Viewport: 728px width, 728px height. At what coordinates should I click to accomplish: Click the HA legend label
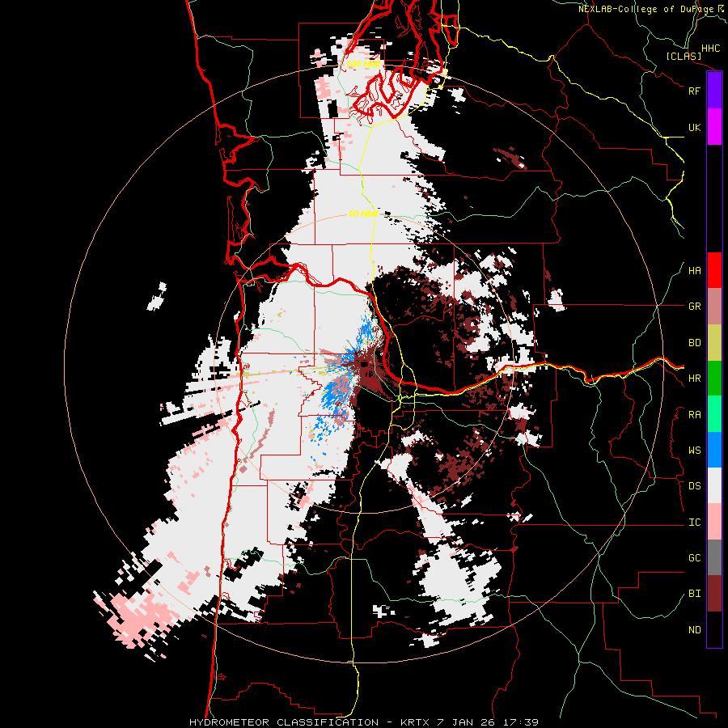click(x=694, y=270)
